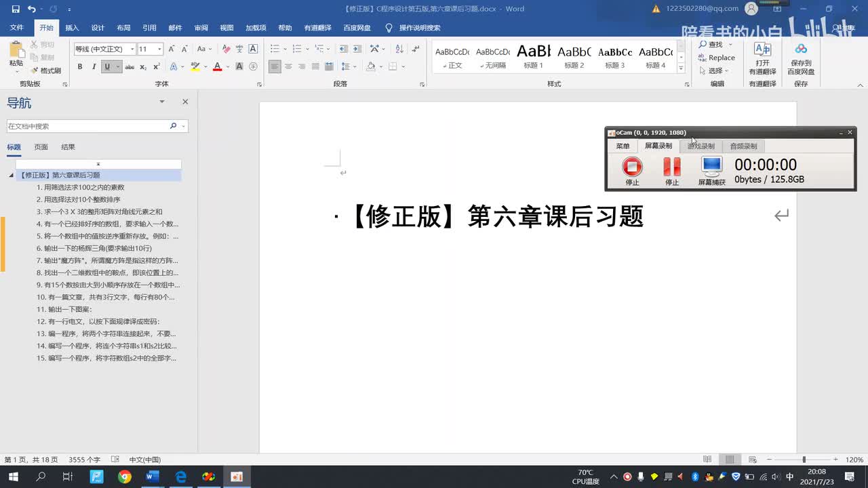Open the Windows Start menu
The image size is (868, 488).
(x=13, y=476)
